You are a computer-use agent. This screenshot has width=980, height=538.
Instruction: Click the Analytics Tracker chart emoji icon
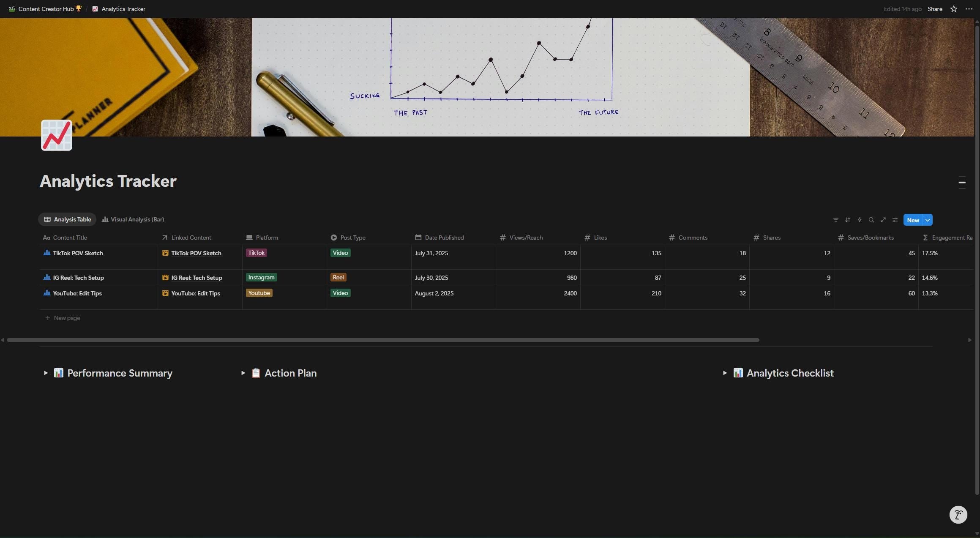[x=56, y=135]
